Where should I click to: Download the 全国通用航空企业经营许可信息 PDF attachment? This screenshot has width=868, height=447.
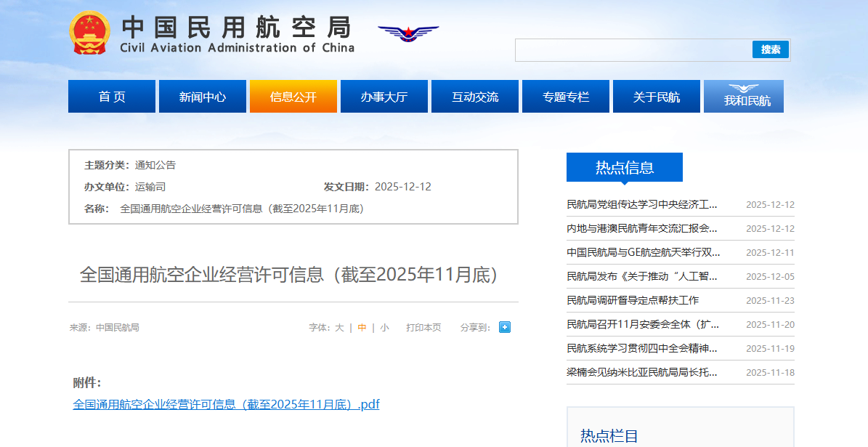(225, 404)
